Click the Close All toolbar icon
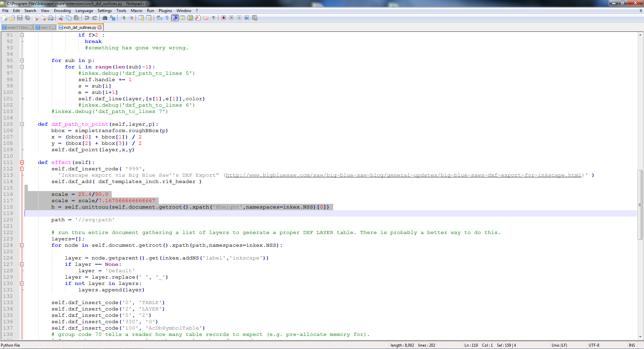The width and height of the screenshot is (644, 349). point(43,18)
